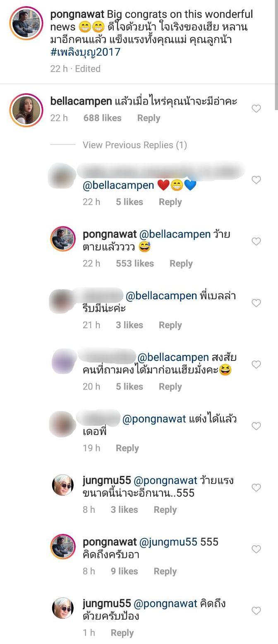Screen dimensions: 278x644
Task: Like pongnawat's reply with 9 likes
Action: click(x=256, y=549)
